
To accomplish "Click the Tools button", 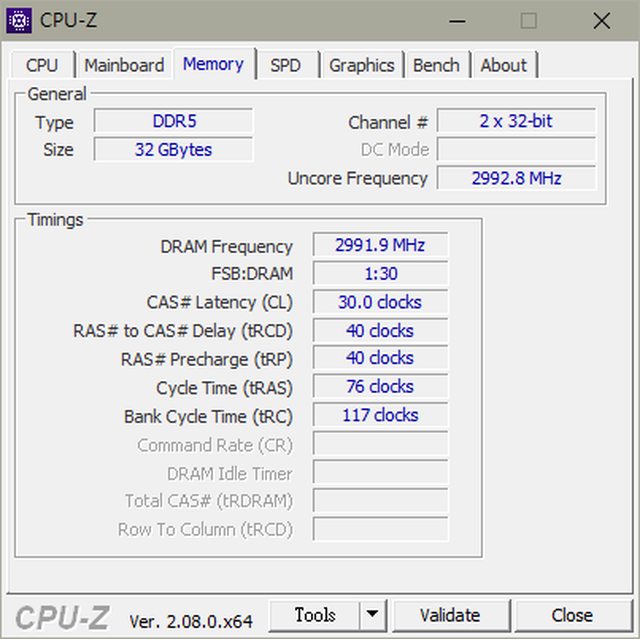I will 314,615.
